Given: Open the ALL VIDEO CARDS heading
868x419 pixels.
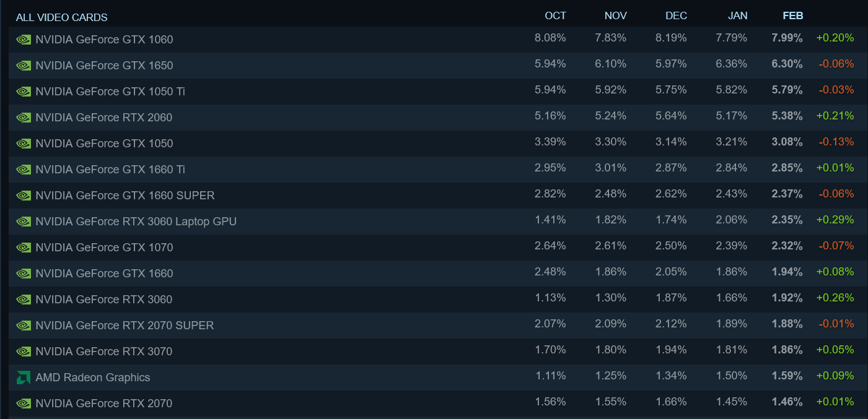Looking at the screenshot, I should pyautogui.click(x=61, y=17).
